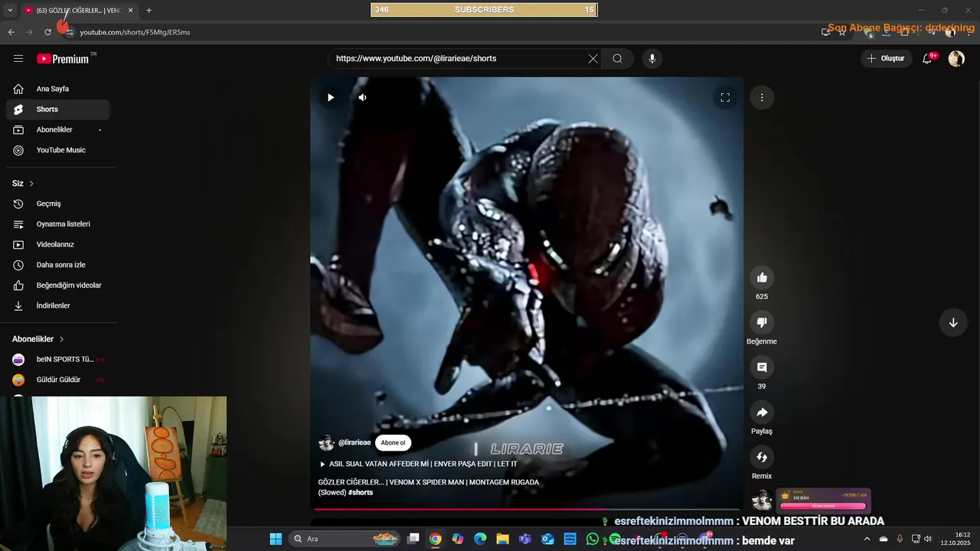Open File Explorer from the taskbar
The height and width of the screenshot is (551, 980).
[502, 539]
